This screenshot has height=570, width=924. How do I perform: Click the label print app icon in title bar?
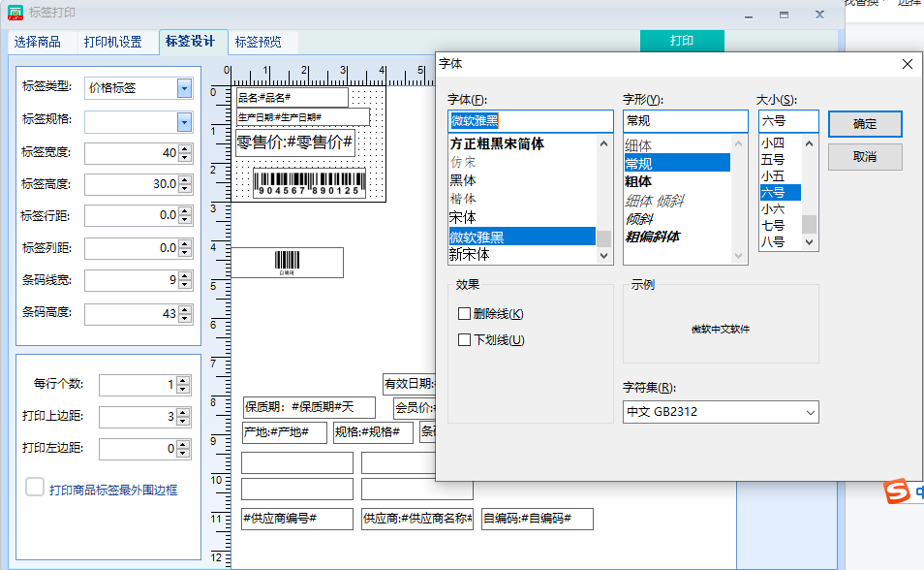[15, 12]
